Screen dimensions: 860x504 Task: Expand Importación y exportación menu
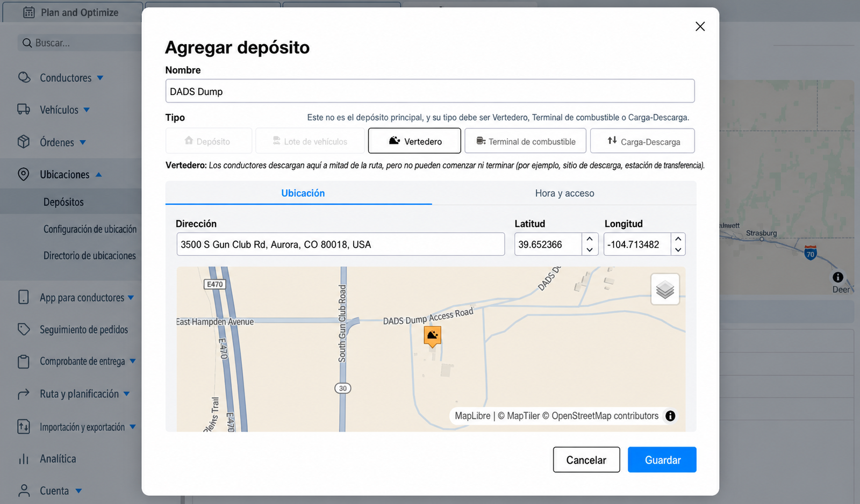(x=133, y=427)
